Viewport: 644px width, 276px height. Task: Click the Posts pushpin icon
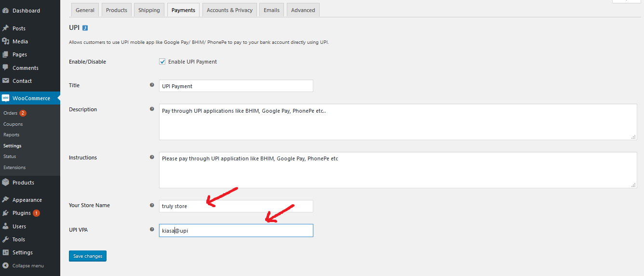tap(6, 28)
